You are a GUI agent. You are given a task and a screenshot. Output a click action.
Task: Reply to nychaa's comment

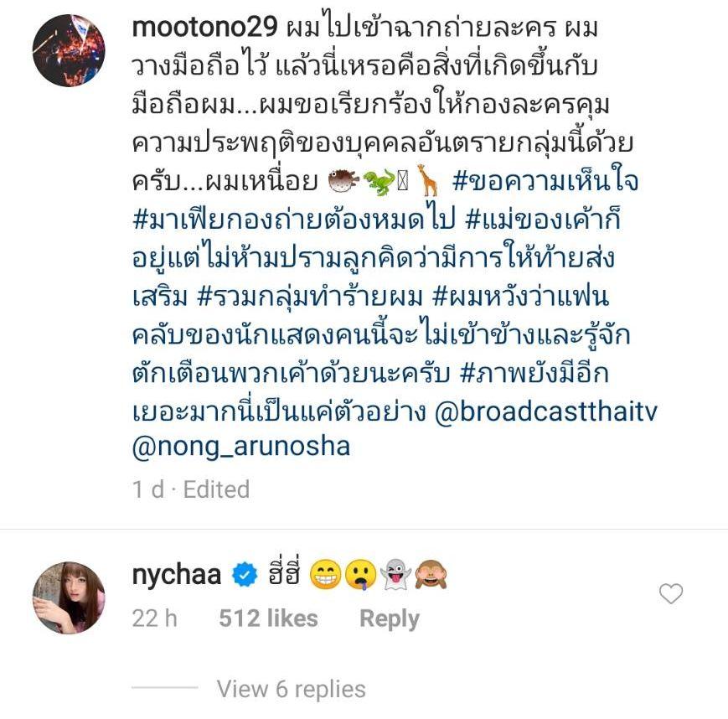coord(389,618)
